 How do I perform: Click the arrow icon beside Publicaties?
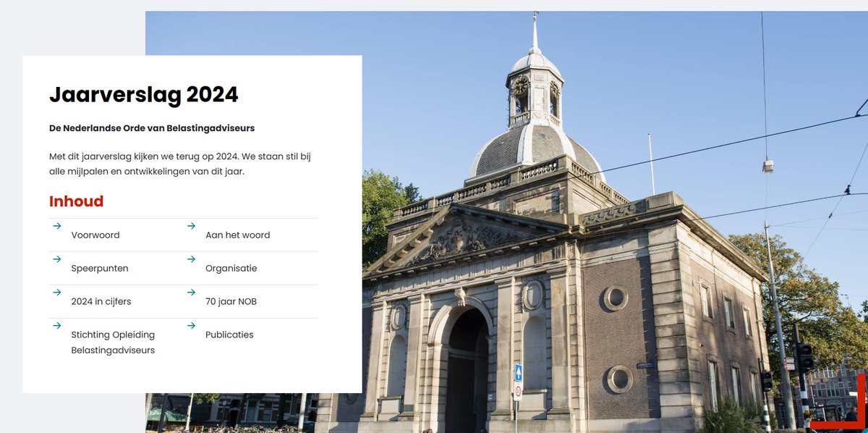click(x=191, y=326)
